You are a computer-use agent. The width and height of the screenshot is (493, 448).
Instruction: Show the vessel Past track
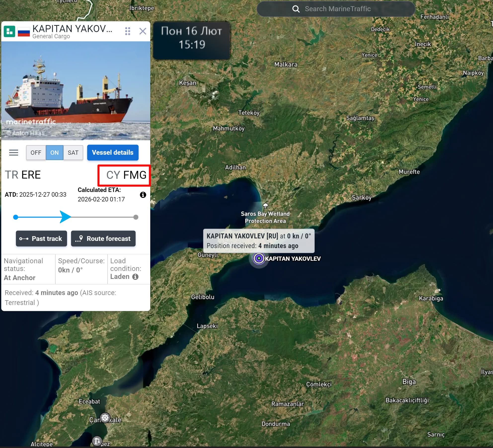click(41, 239)
